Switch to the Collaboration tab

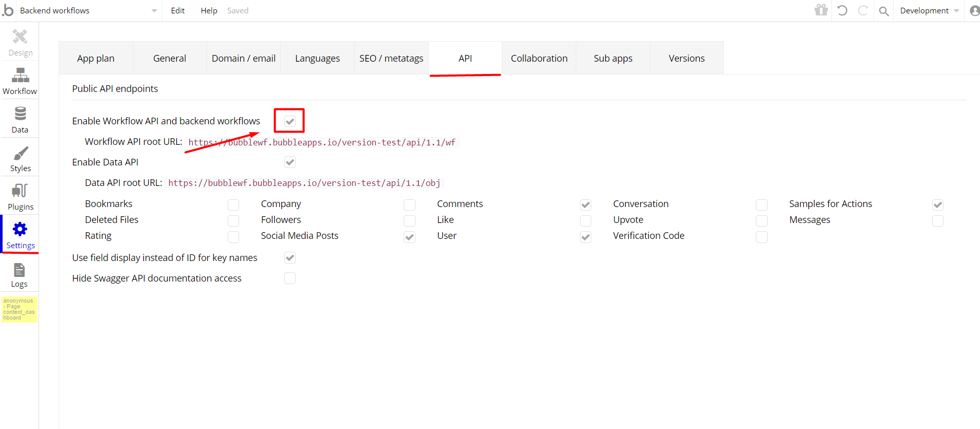539,59
